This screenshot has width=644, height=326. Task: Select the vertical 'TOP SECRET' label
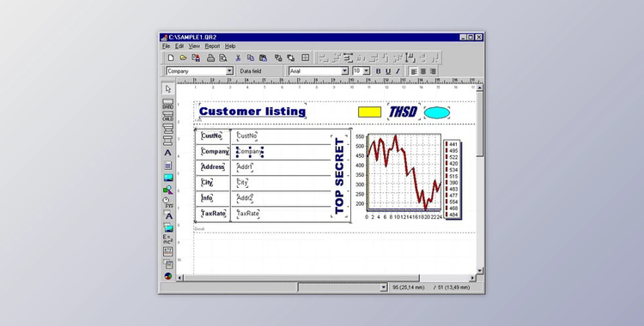(x=340, y=176)
